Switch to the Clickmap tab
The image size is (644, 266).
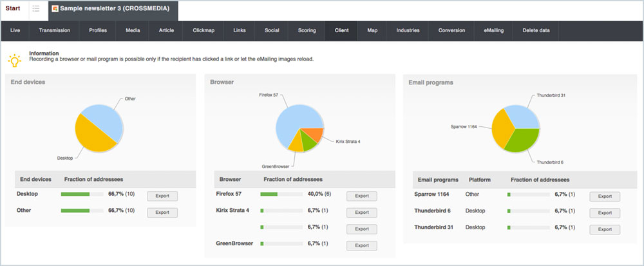click(203, 30)
